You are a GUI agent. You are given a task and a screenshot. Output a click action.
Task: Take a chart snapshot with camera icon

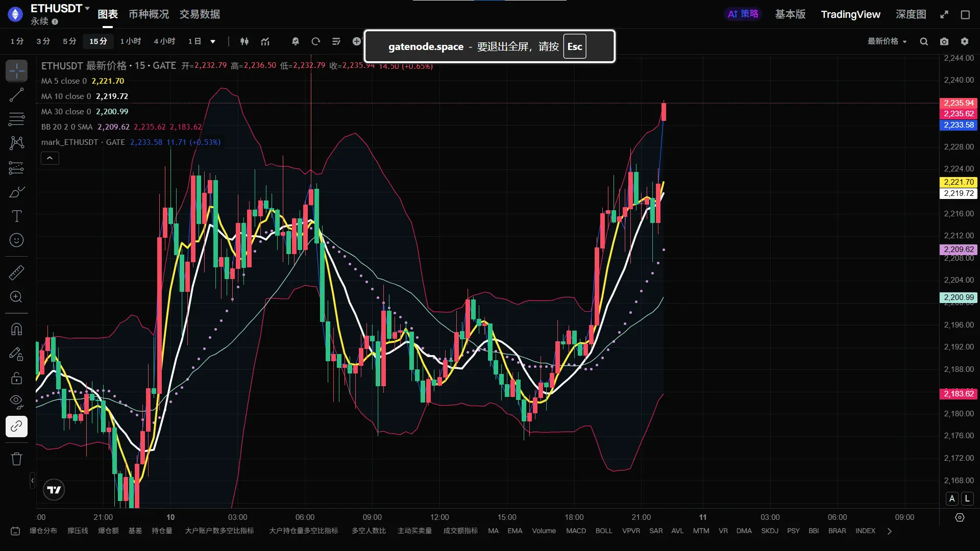pyautogui.click(x=944, y=42)
